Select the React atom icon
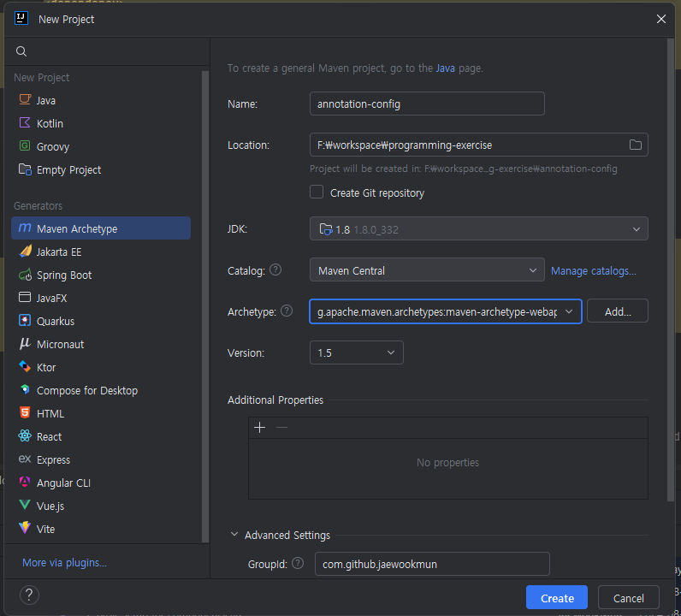This screenshot has width=681, height=616. 25,435
